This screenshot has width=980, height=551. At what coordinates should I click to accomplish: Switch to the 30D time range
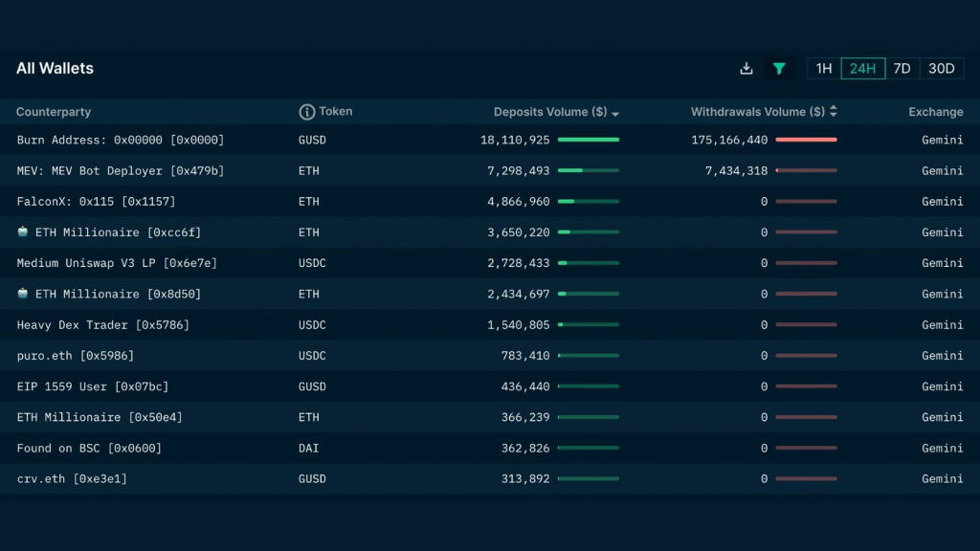tap(942, 69)
